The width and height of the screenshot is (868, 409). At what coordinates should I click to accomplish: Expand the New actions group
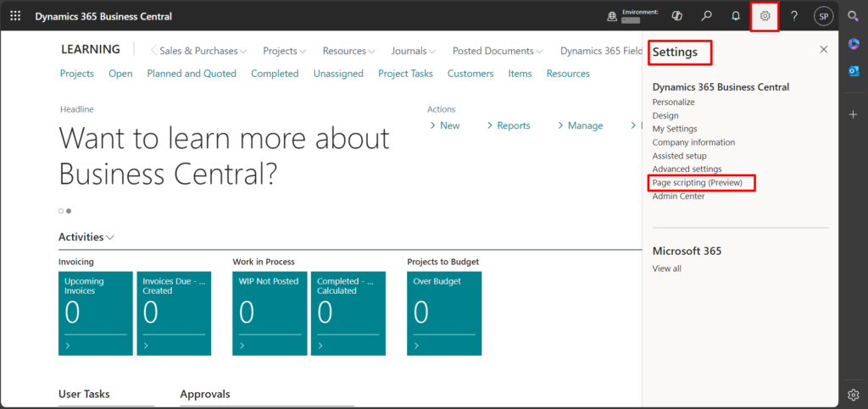(445, 125)
